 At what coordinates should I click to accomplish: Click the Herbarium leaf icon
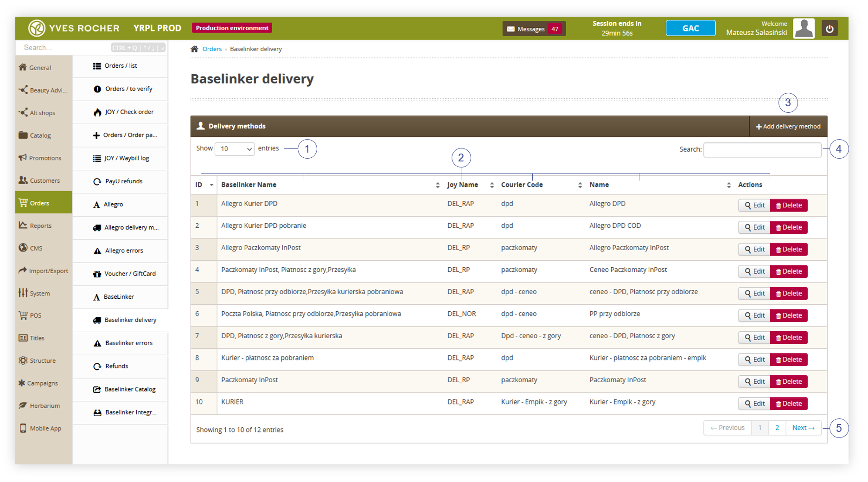pyautogui.click(x=23, y=405)
